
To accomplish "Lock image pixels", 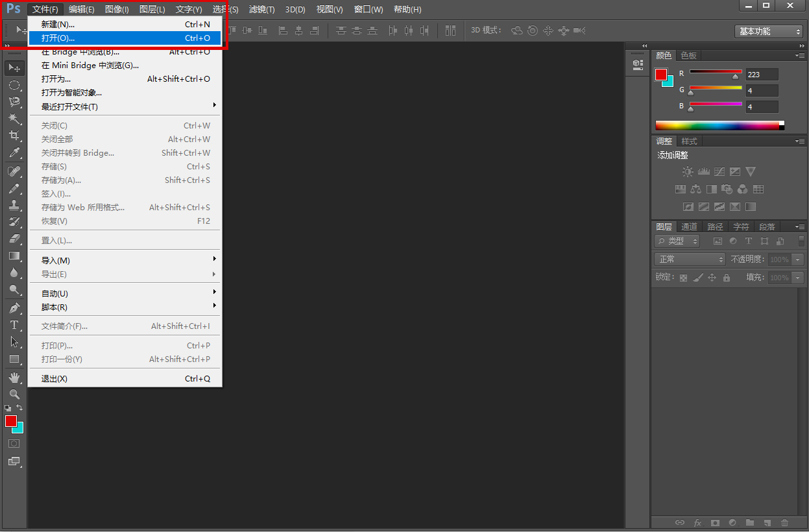I will click(x=697, y=278).
